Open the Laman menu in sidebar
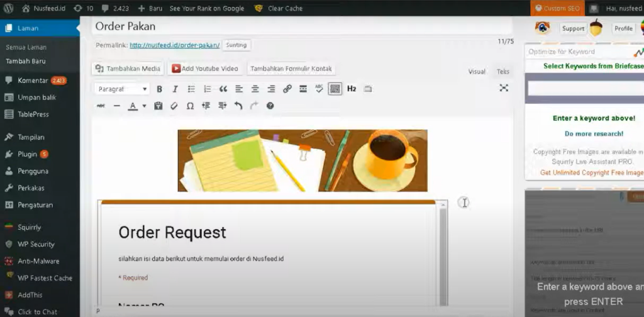This screenshot has width=644, height=317. coord(40,28)
